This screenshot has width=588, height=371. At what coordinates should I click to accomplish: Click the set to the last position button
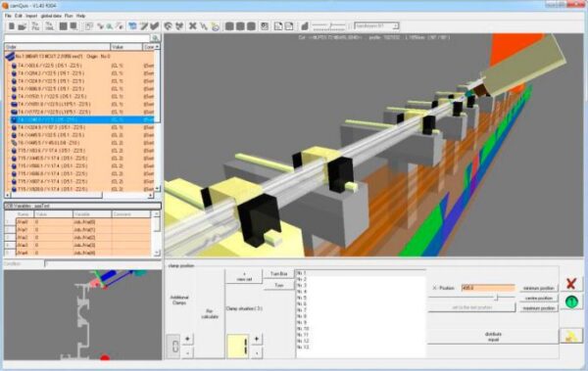[x=472, y=307]
